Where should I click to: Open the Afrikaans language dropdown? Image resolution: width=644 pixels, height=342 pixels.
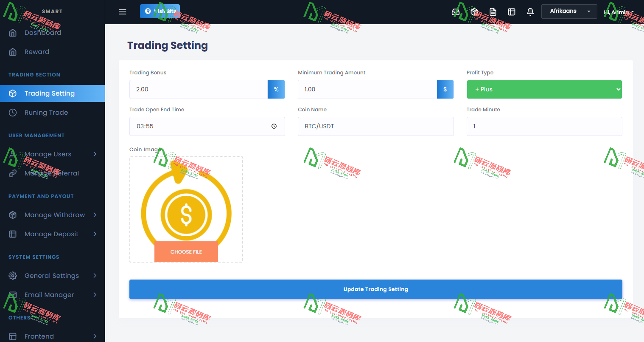click(569, 11)
